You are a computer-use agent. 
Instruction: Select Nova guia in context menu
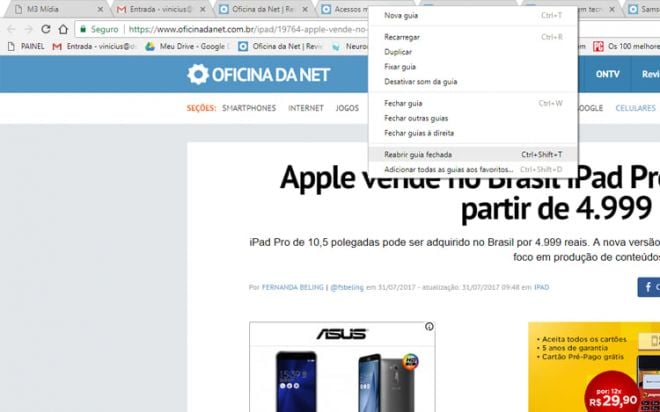click(473, 16)
